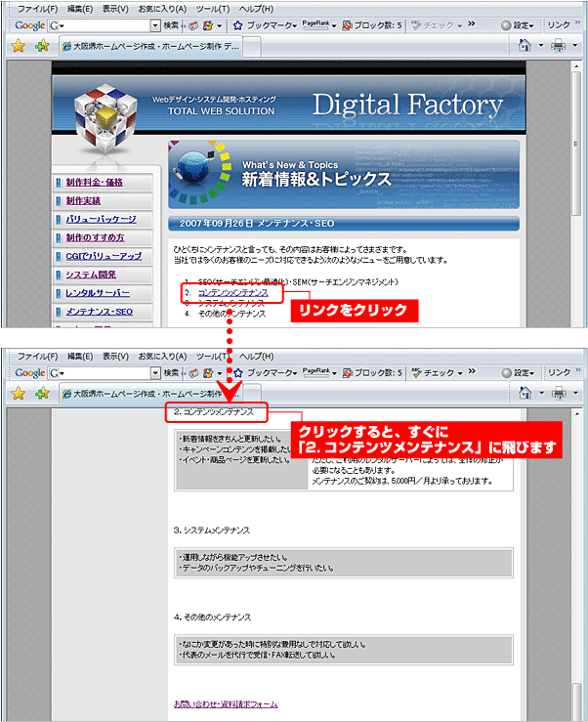Click the 検索 button in the lower window toolbar

coord(171,373)
